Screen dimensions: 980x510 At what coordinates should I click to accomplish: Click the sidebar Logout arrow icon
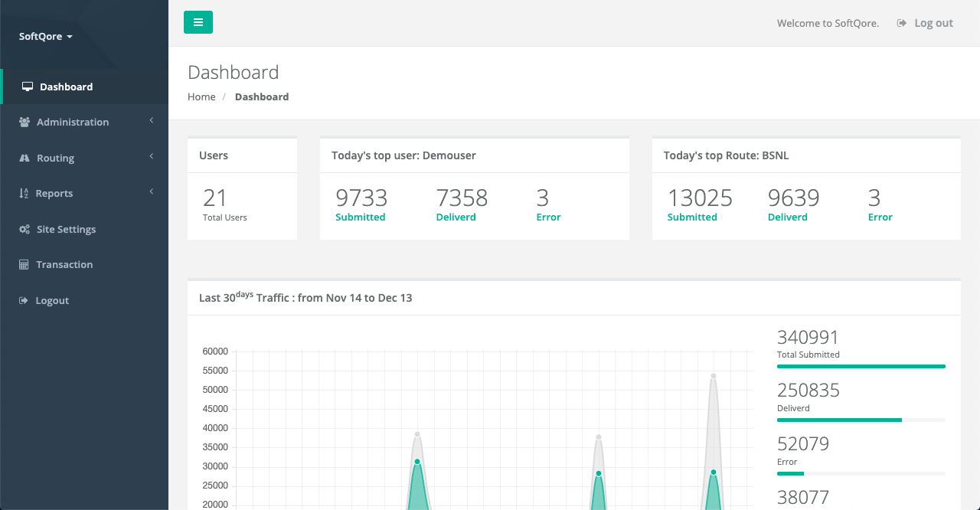click(x=24, y=301)
